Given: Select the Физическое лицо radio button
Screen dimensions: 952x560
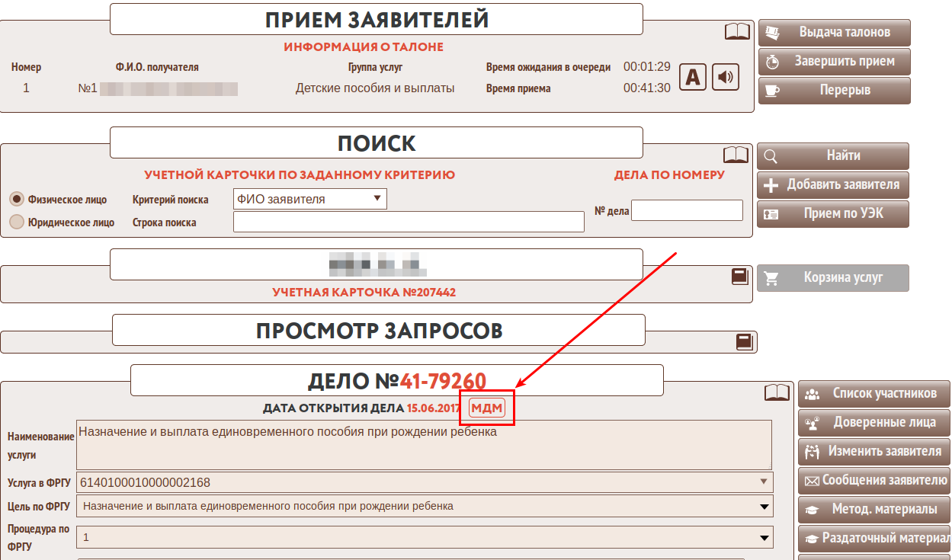Looking at the screenshot, I should point(16,199).
